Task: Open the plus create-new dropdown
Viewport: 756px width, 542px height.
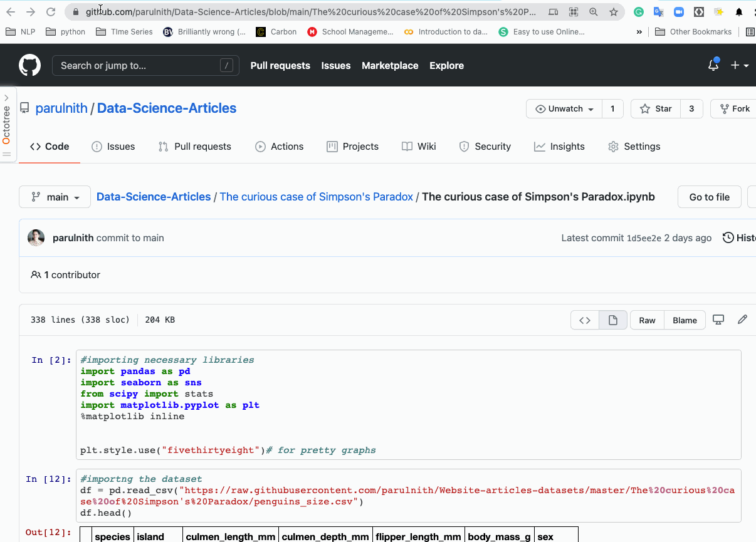Action: [x=739, y=66]
